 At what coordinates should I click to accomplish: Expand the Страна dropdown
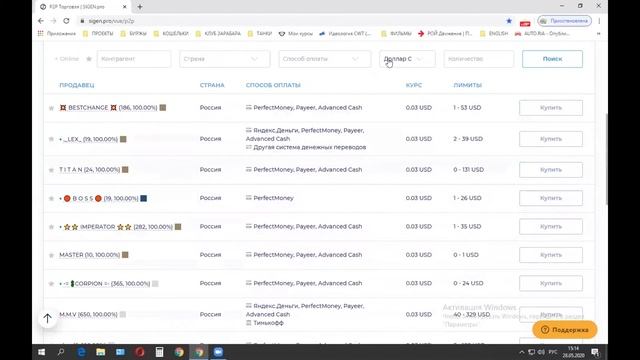click(224, 59)
